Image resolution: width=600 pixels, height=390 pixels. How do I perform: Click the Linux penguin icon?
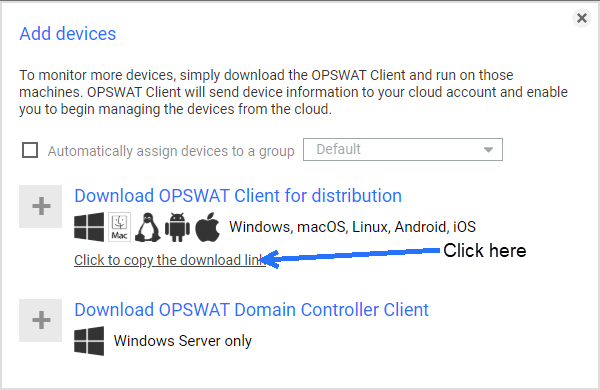click(148, 227)
